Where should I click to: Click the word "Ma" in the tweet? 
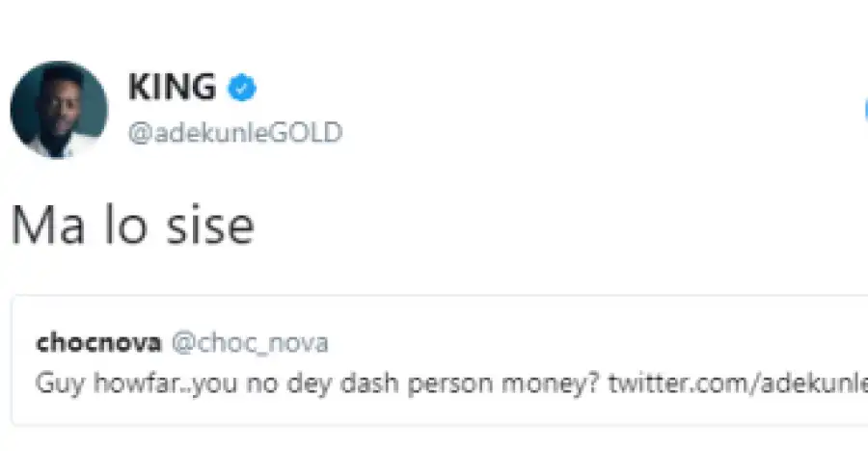click(48, 225)
